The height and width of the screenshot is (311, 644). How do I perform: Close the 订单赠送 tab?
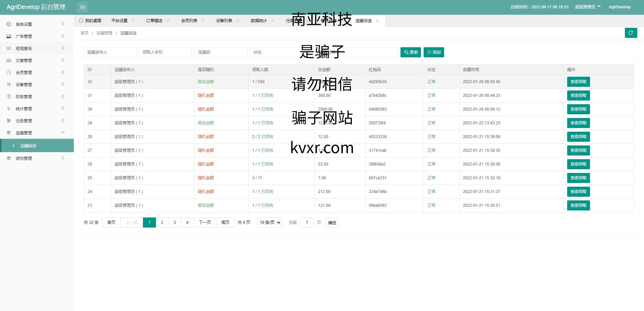pyautogui.click(x=168, y=21)
